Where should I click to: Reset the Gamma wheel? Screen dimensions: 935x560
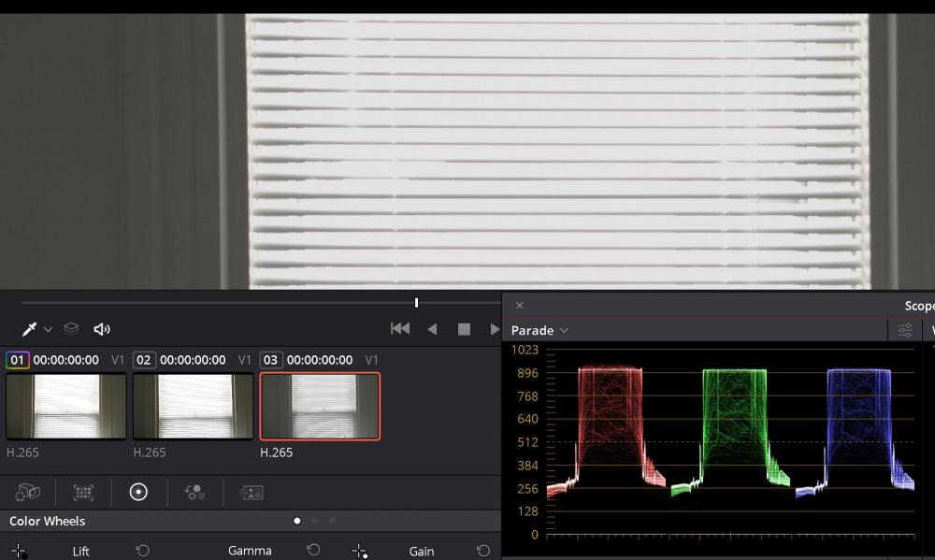point(313,550)
